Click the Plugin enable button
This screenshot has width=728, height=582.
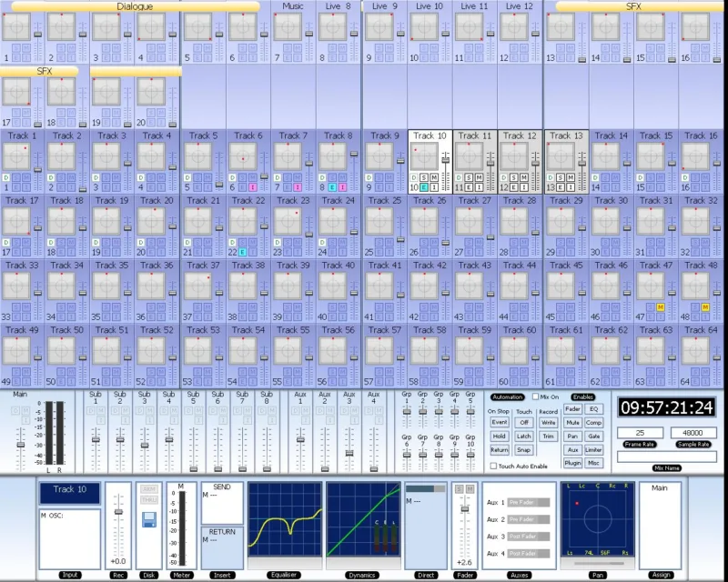572,463
